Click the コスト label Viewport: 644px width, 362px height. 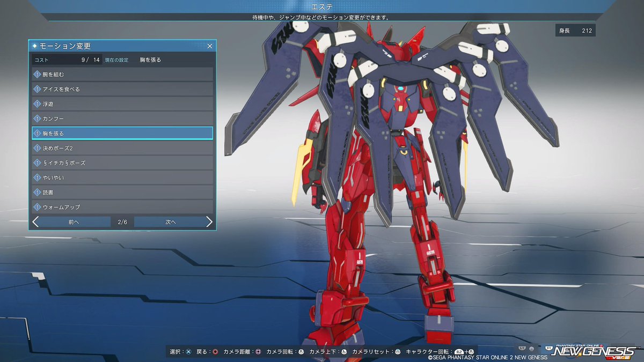click(x=41, y=60)
